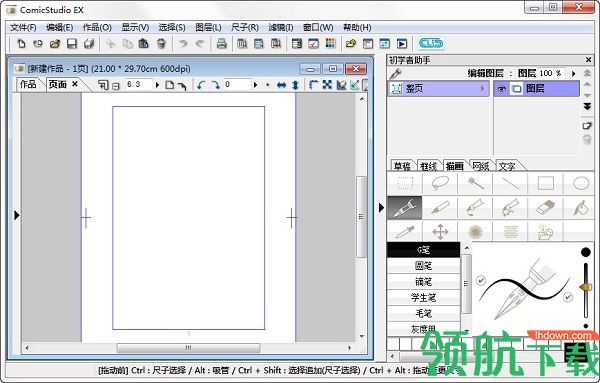Viewport: 600px width, 383px height.
Task: Rotate the canvas counter-clockwise with the curved arrow
Action: 201,85
